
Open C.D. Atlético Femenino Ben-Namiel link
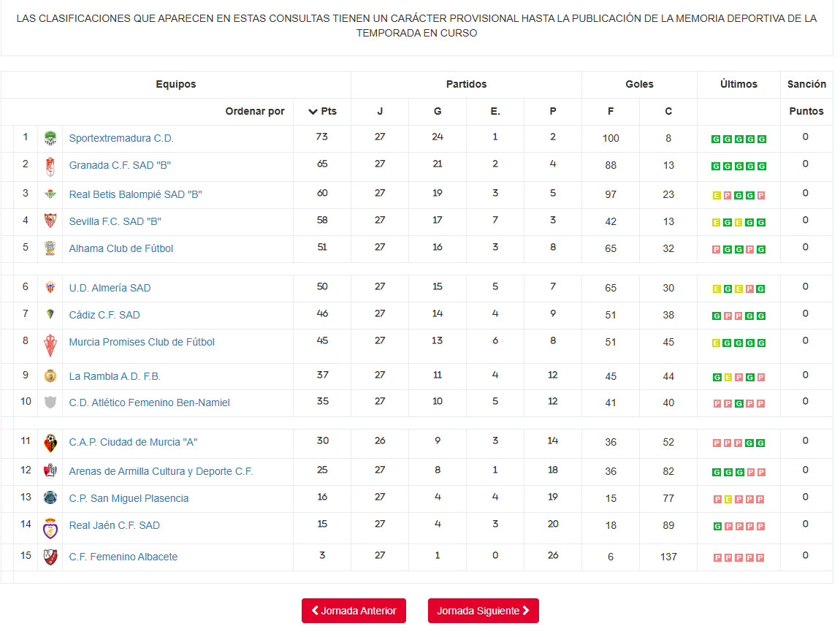150,403
